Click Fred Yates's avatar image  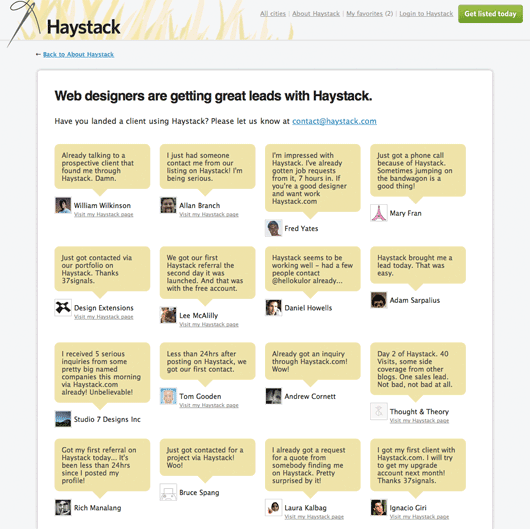[x=273, y=228]
